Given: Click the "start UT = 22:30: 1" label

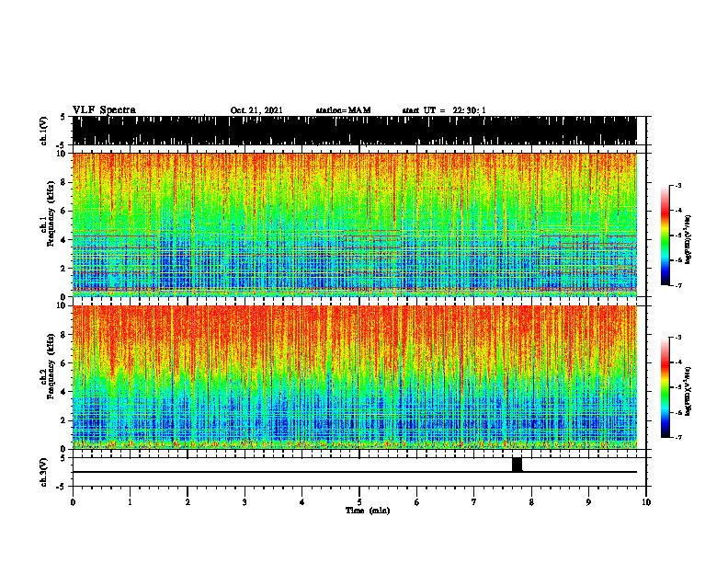Looking at the screenshot, I should (444, 110).
